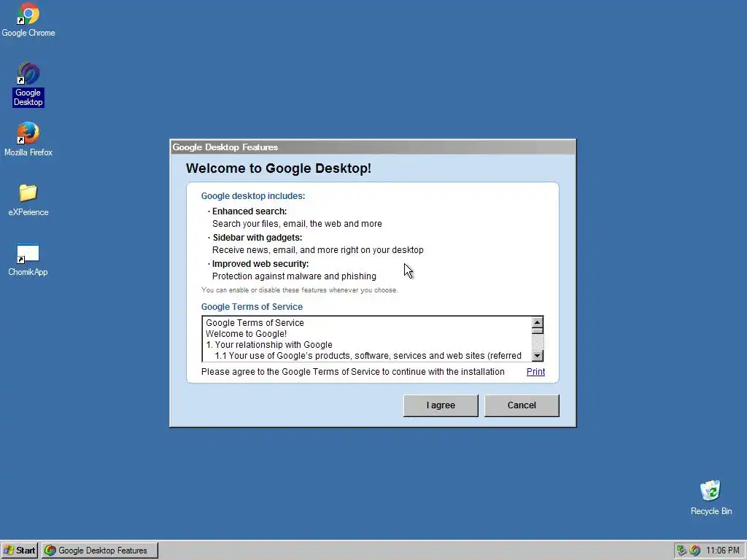This screenshot has height=560, width=747.
Task: Click the 'Improved web security:' bullet text
Action: 260,263
